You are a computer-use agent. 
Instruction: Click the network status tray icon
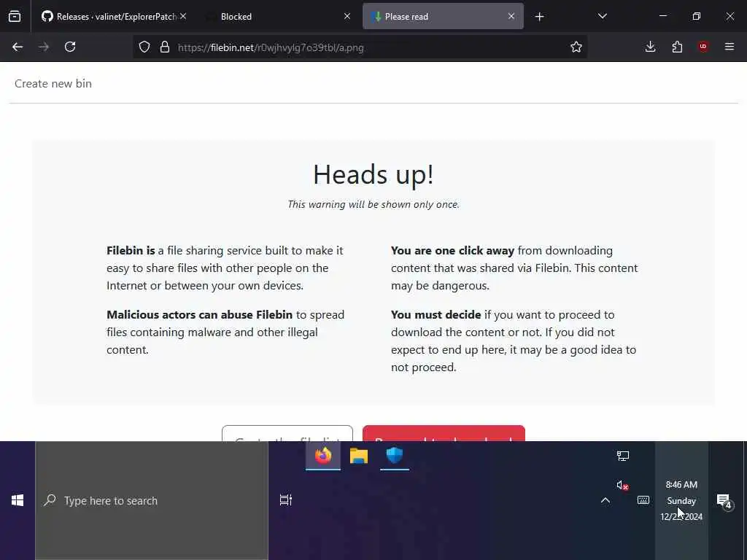coord(623,456)
